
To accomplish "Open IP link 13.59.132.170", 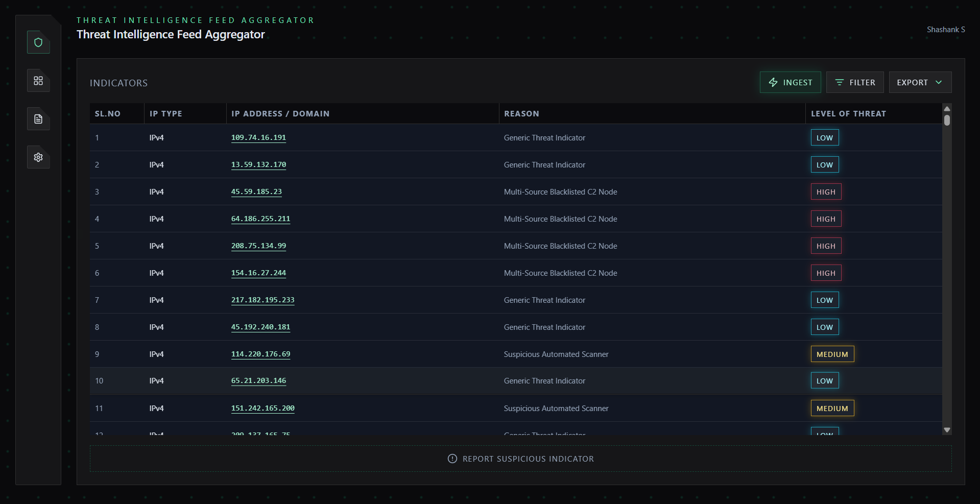I will pos(258,164).
